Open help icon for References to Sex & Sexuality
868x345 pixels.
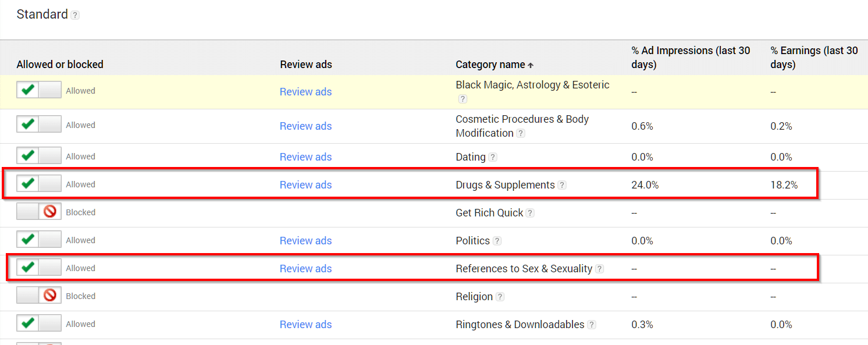tap(600, 269)
